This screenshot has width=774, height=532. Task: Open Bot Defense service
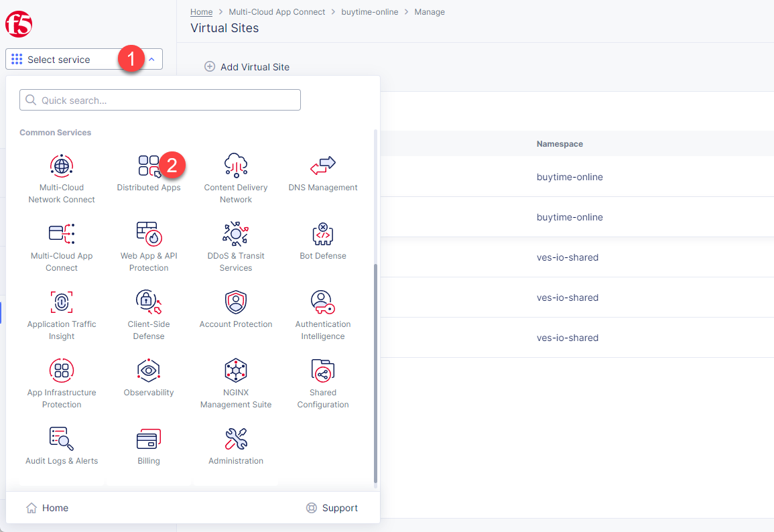point(323,241)
